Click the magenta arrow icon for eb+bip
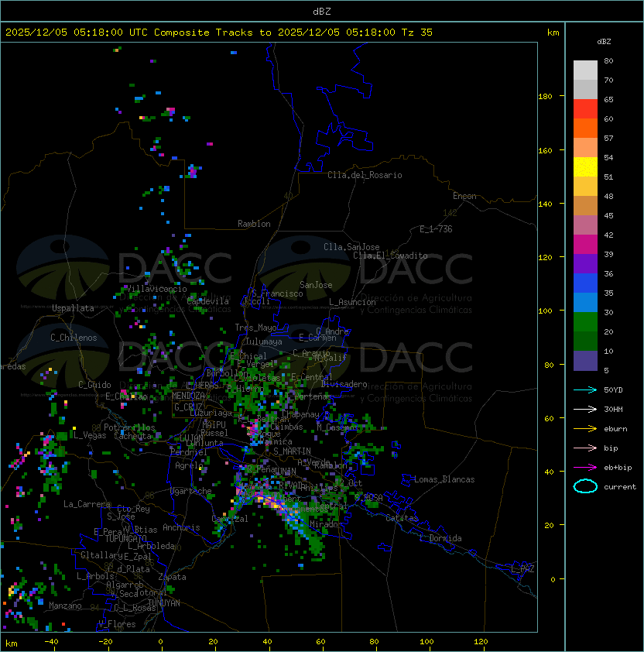This screenshot has width=644, height=652. [585, 468]
